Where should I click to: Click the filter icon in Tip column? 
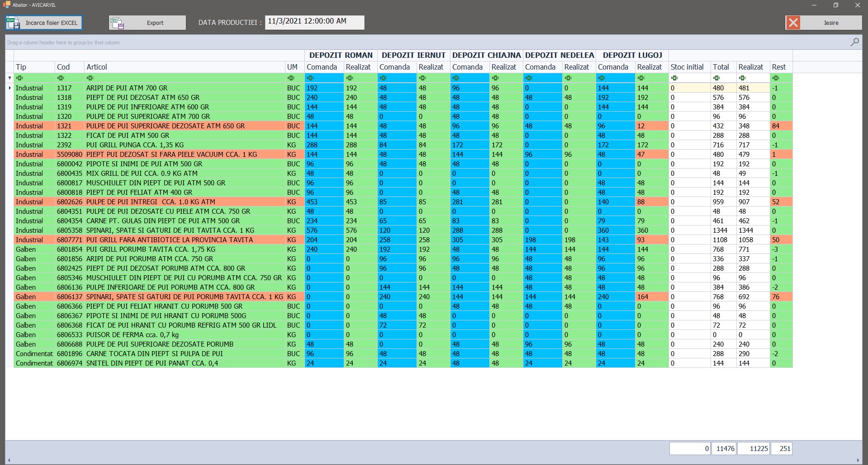click(x=19, y=78)
